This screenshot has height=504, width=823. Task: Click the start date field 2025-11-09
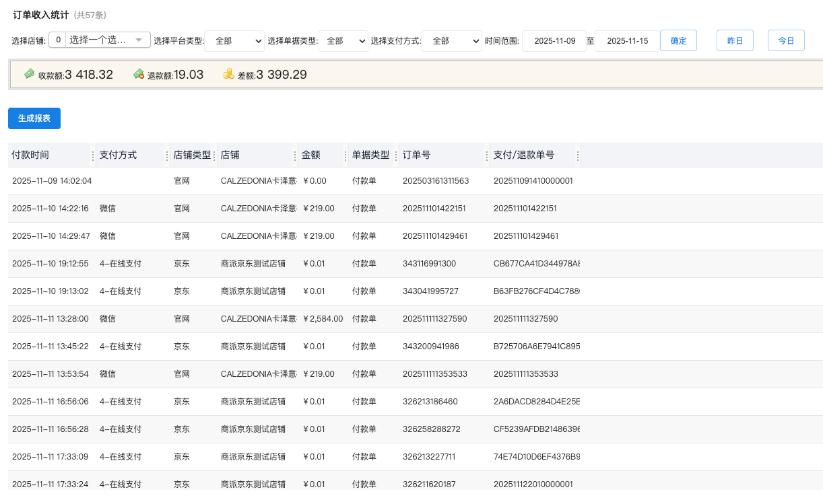point(554,41)
